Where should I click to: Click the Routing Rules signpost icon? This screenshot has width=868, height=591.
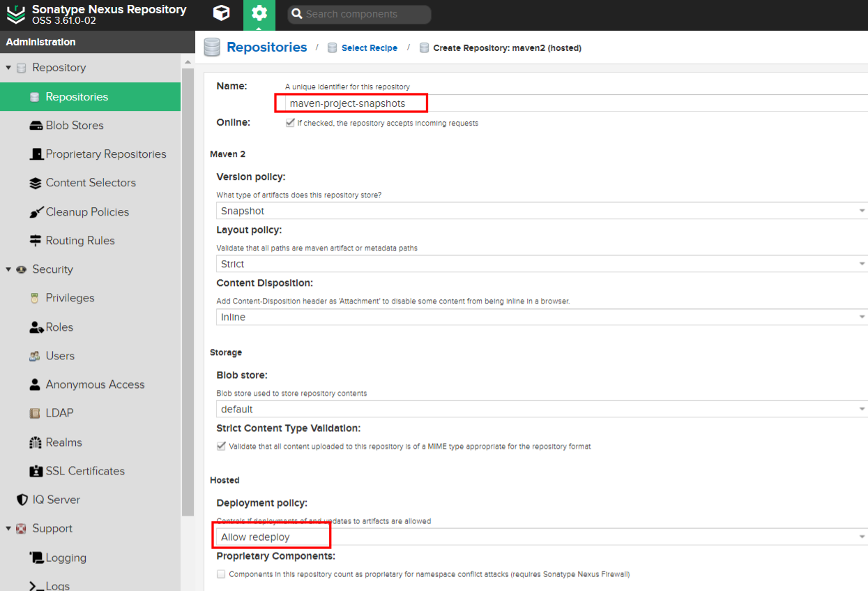(x=35, y=241)
